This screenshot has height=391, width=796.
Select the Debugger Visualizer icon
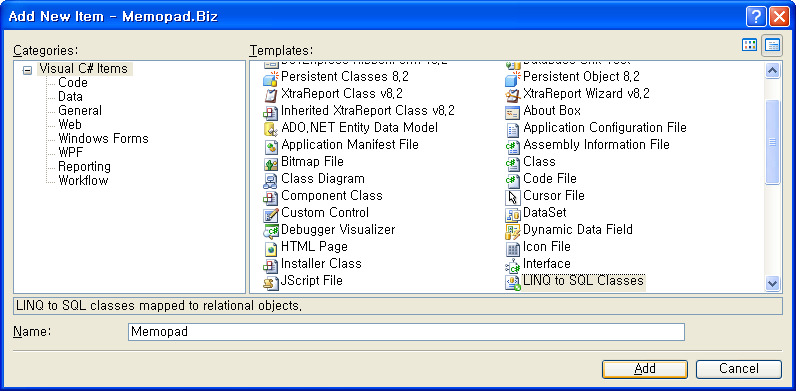(x=271, y=231)
